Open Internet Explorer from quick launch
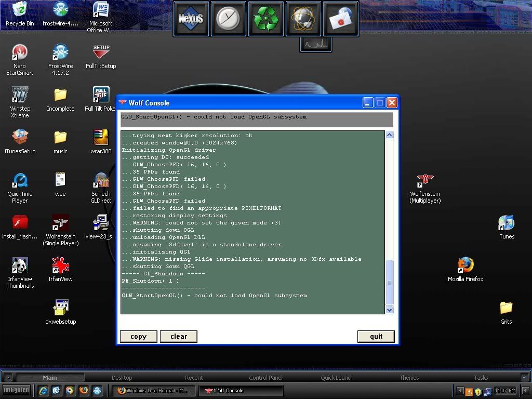 pyautogui.click(x=43, y=391)
